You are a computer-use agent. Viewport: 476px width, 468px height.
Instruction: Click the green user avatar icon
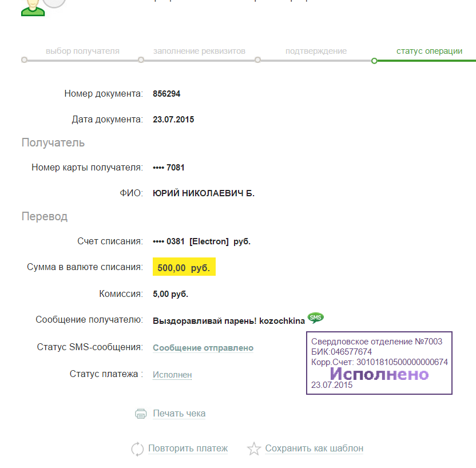[33, 8]
